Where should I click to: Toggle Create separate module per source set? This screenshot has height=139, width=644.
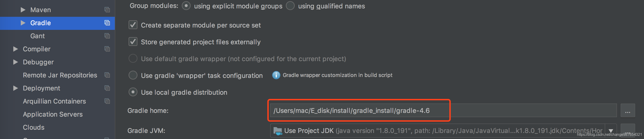click(133, 25)
